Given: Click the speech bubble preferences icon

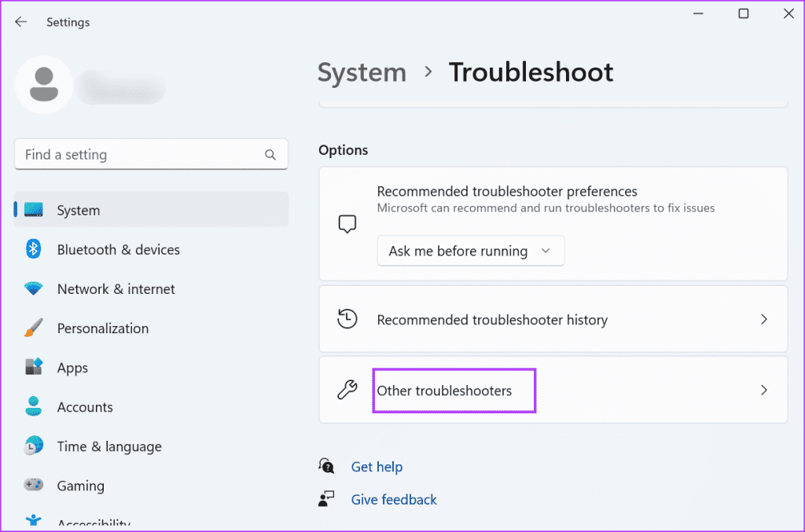Looking at the screenshot, I should click(x=347, y=224).
